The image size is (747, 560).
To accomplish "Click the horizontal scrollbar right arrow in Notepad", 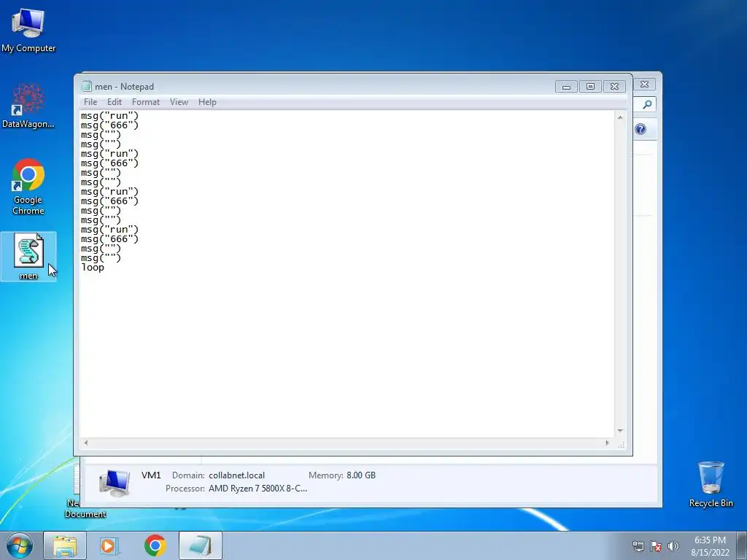I will (607, 443).
